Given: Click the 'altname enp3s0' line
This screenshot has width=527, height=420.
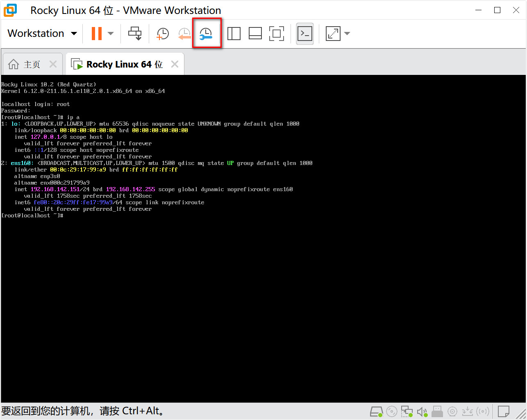Looking at the screenshot, I should 37,176.
